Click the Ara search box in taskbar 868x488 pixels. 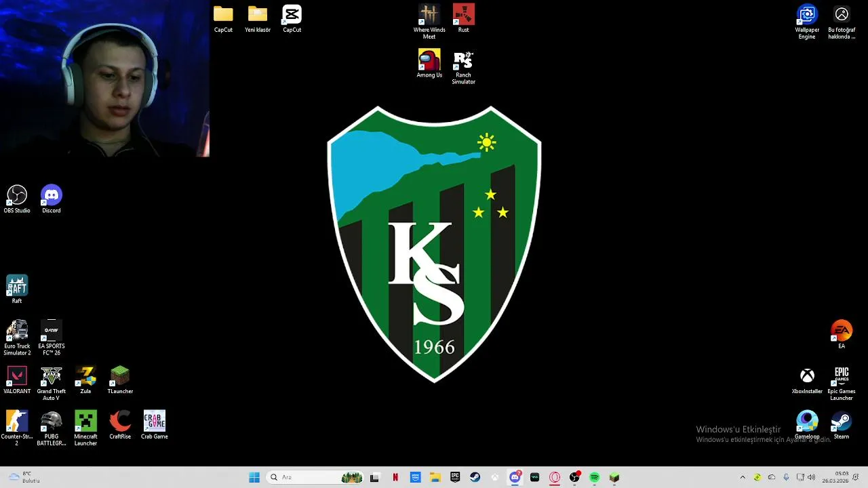[315, 478]
